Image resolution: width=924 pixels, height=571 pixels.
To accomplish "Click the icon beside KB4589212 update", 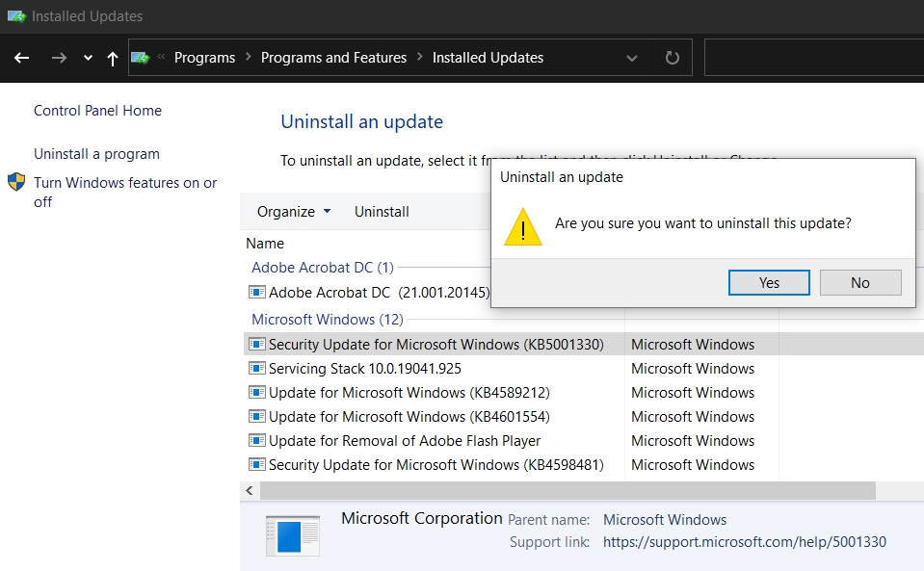I will 257,392.
